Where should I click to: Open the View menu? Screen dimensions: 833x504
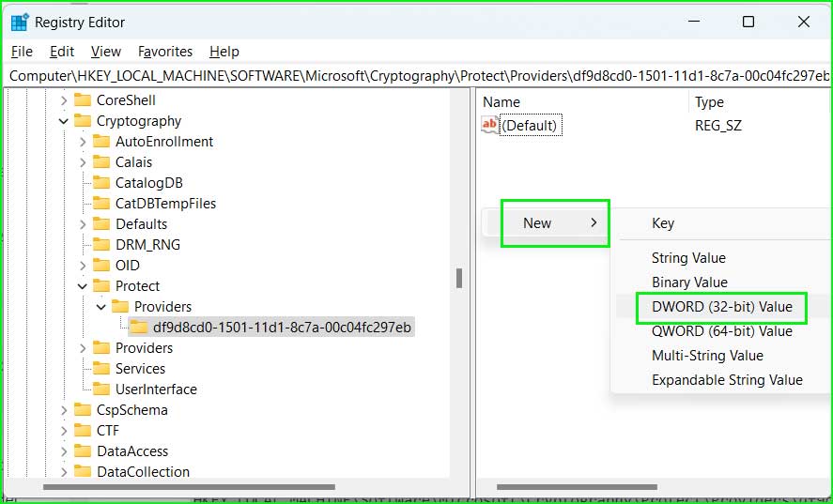[106, 52]
